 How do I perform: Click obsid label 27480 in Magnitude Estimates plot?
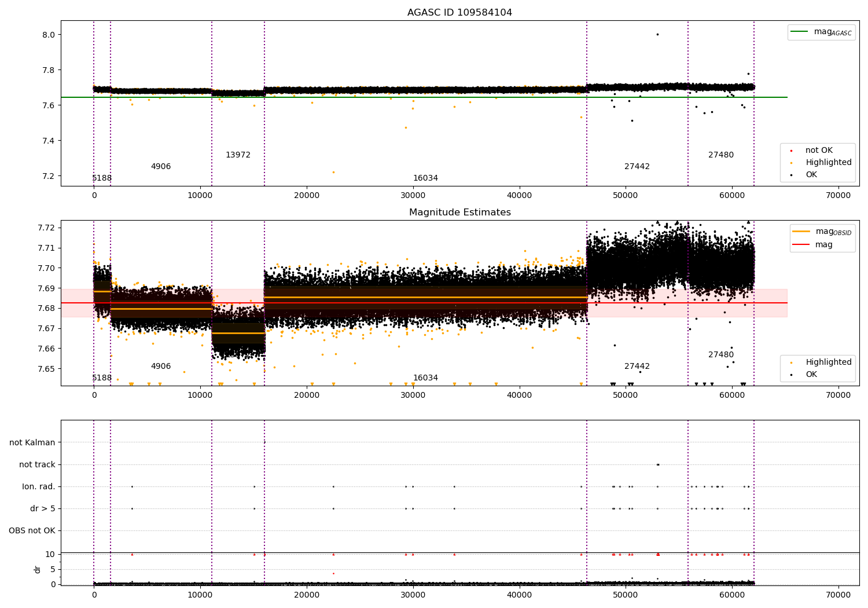click(x=721, y=355)
